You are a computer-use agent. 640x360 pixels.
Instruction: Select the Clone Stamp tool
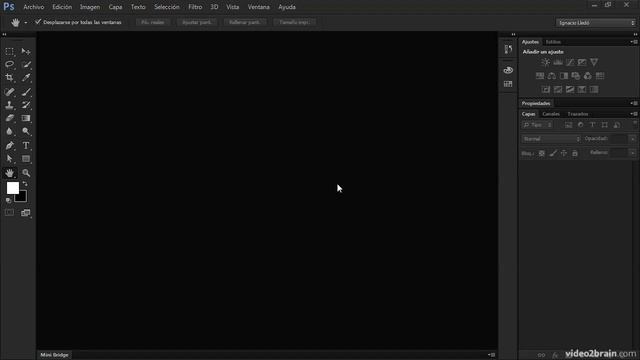9,105
